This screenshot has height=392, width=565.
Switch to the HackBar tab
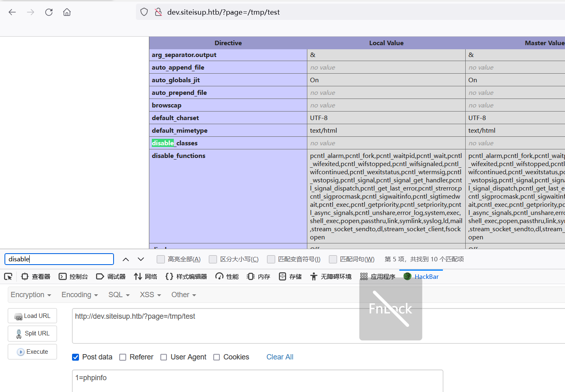[x=421, y=277]
